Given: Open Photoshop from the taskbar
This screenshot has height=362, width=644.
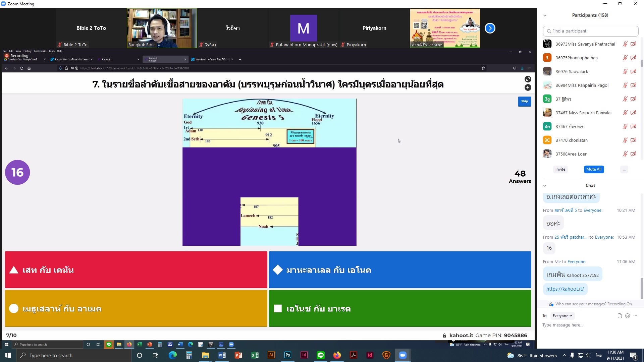Looking at the screenshot, I should [x=287, y=355].
